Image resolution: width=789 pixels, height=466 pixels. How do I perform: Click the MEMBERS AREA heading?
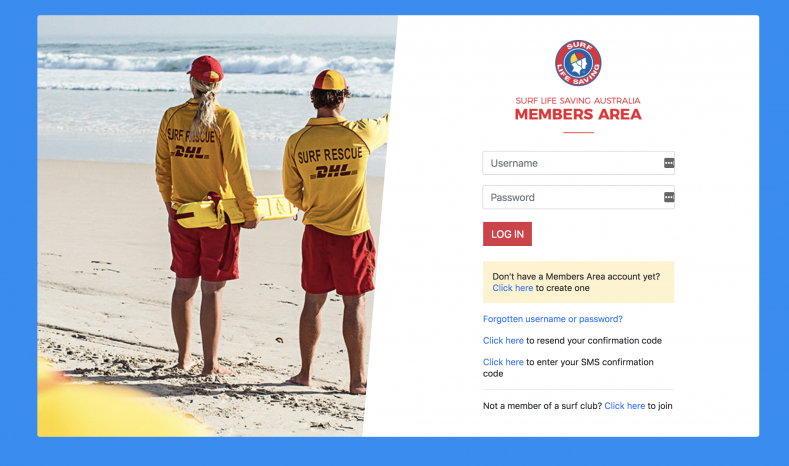(578, 114)
